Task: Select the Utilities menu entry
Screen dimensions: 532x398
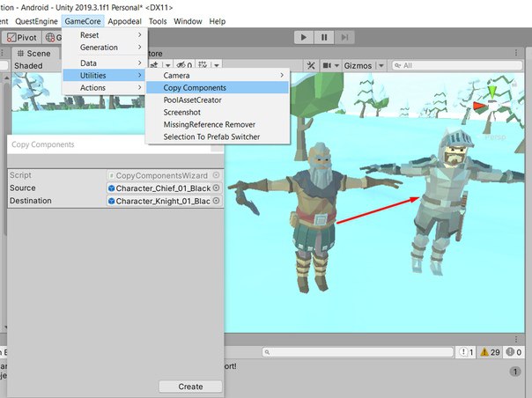Action: click(x=105, y=76)
